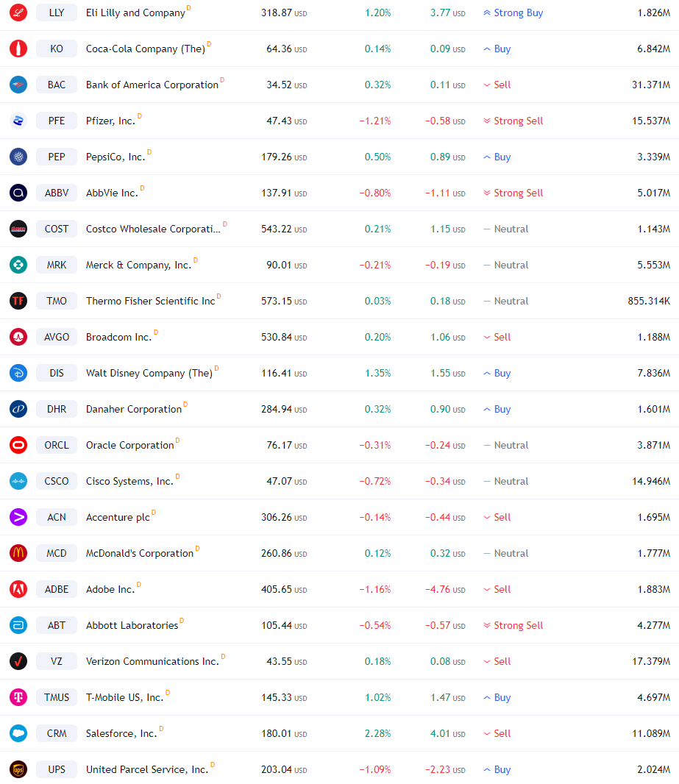Click the Accenture purple arrow logo
This screenshot has width=679, height=784.
18,516
